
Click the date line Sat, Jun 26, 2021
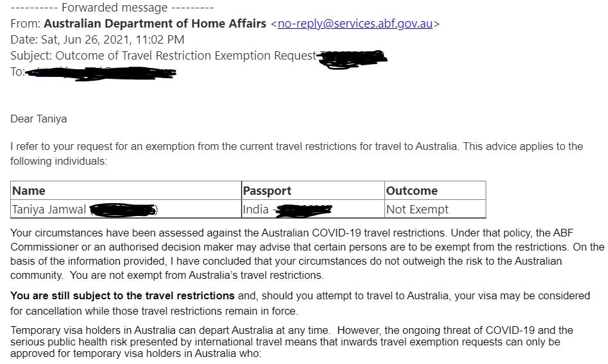click(97, 40)
